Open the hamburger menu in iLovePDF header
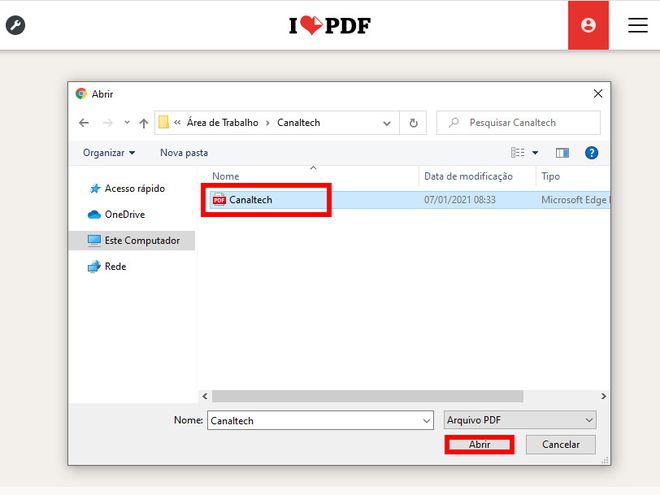This screenshot has height=495, width=660. (638, 25)
